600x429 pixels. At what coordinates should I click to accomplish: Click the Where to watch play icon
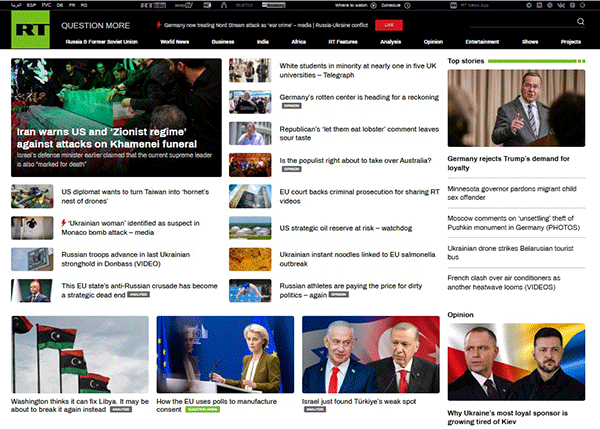coord(373,5)
